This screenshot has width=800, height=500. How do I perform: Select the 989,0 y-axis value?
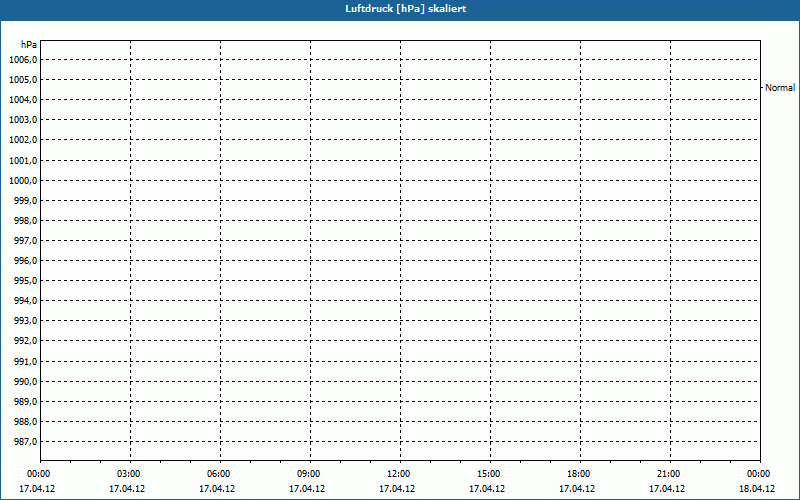tap(26, 402)
